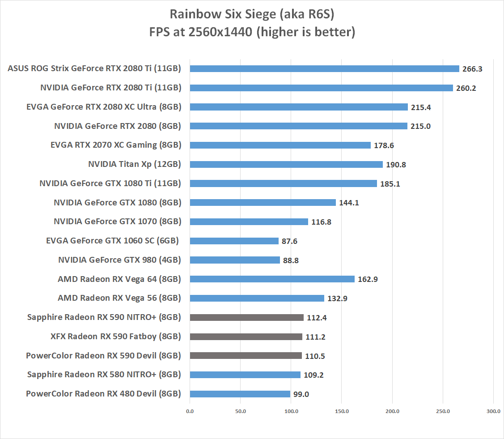Click the EVGA GeForce GTX 1060 SC bar
504x439 pixels.
pyautogui.click(x=234, y=241)
